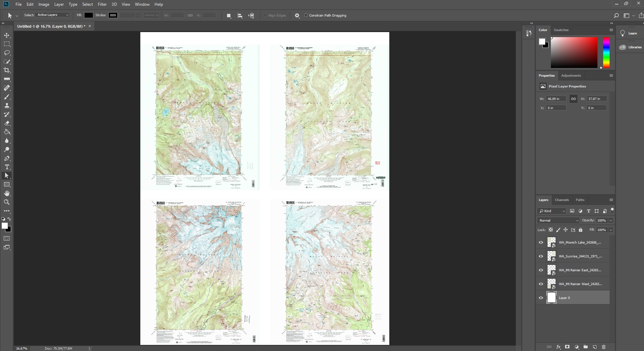Open the Filter menu
644x351 pixels.
tap(102, 4)
